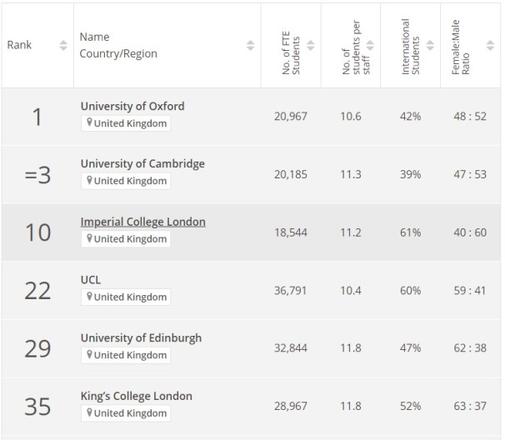This screenshot has height=440, width=505.
Task: Sort by No. of FTE Students arrows
Action: 310,45
